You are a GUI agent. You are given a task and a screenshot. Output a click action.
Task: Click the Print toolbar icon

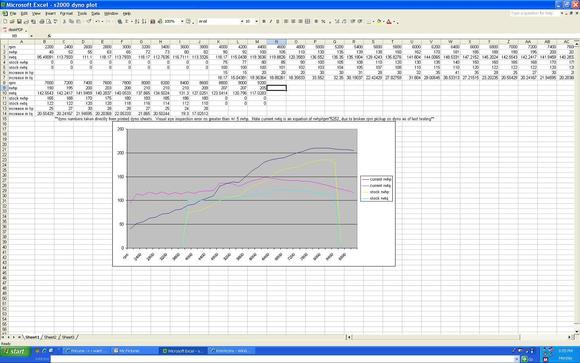click(42, 21)
